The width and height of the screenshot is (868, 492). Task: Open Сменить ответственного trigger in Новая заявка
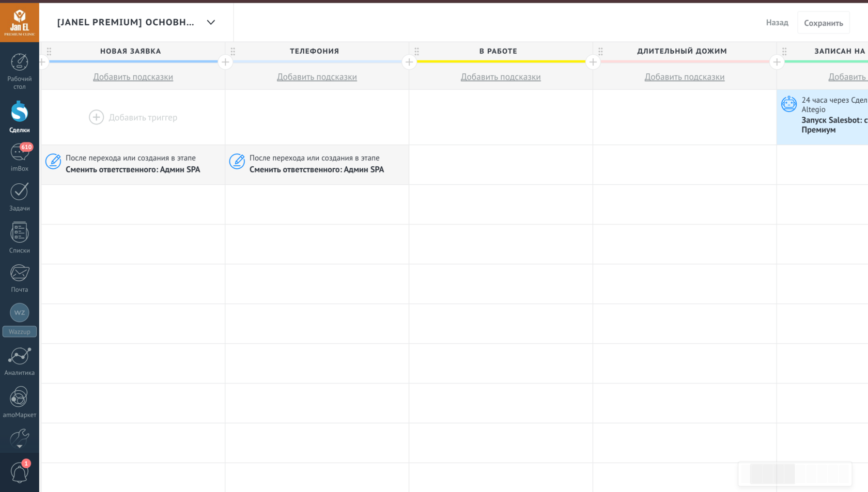tap(133, 165)
